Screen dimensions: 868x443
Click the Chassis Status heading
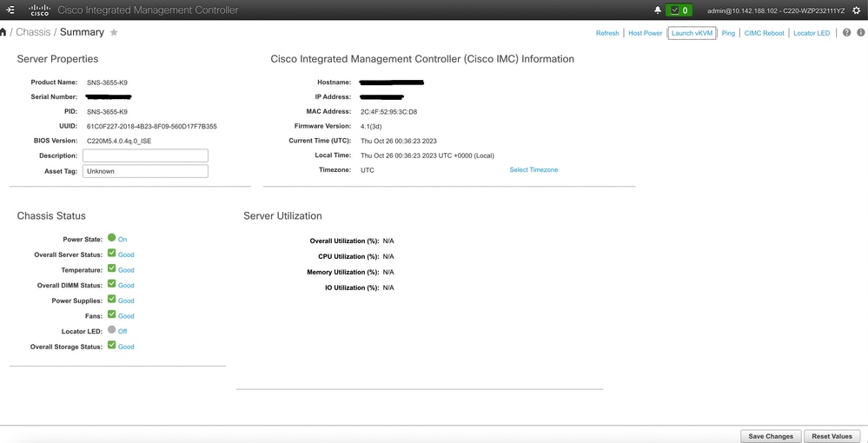coord(51,216)
